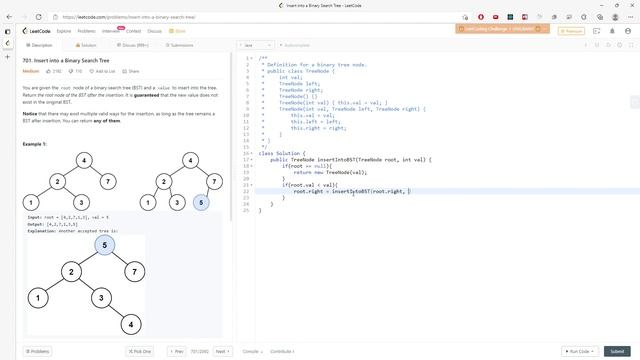Click the thumbs-down dislike icon
The width and height of the screenshot is (640, 360).
(71, 71)
